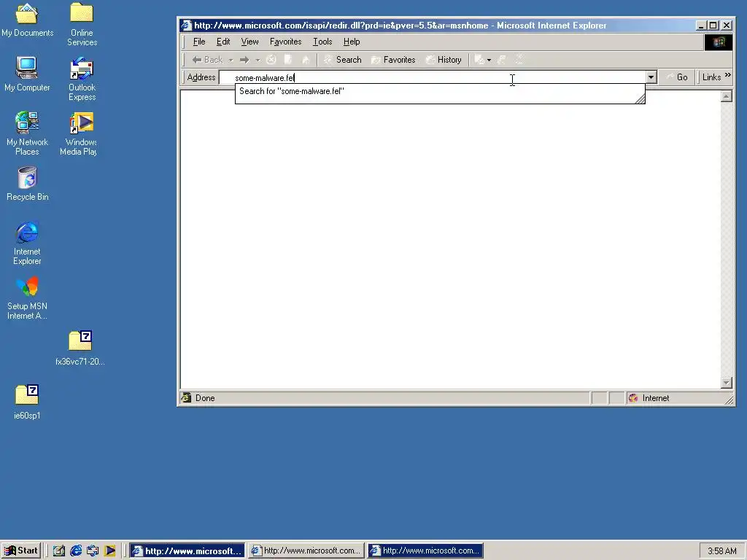Launch Media Player from quick launch
Viewport: 747px width, 560px height.
click(x=109, y=551)
